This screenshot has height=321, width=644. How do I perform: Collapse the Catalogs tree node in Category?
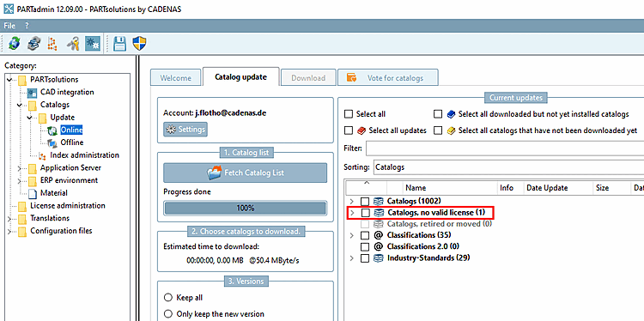[x=20, y=105]
